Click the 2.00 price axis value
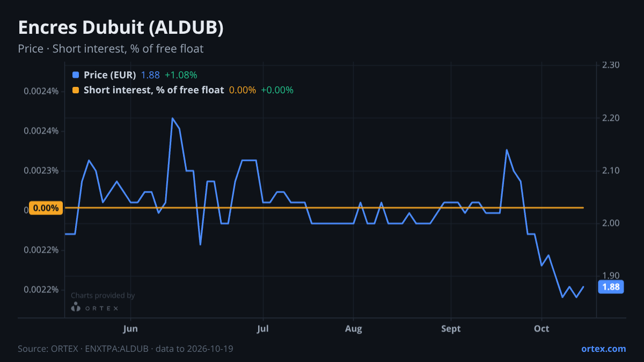Viewport: 644px width, 362px height. 611,223
